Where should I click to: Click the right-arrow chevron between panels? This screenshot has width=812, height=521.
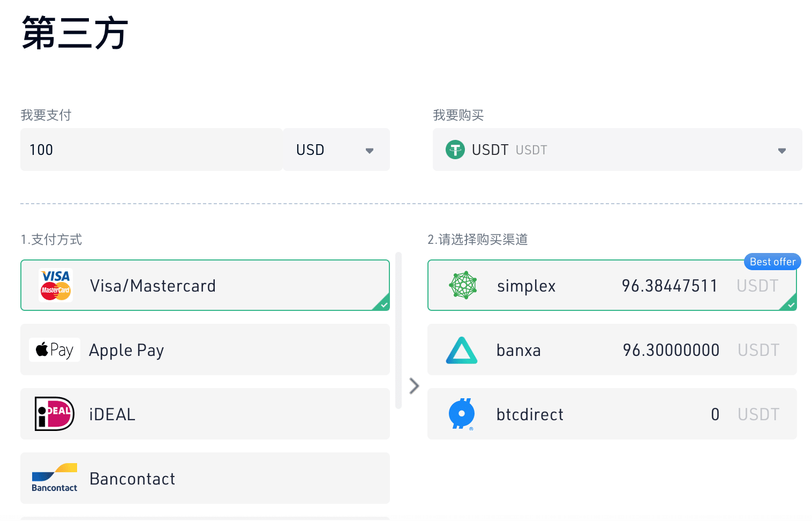pyautogui.click(x=413, y=385)
